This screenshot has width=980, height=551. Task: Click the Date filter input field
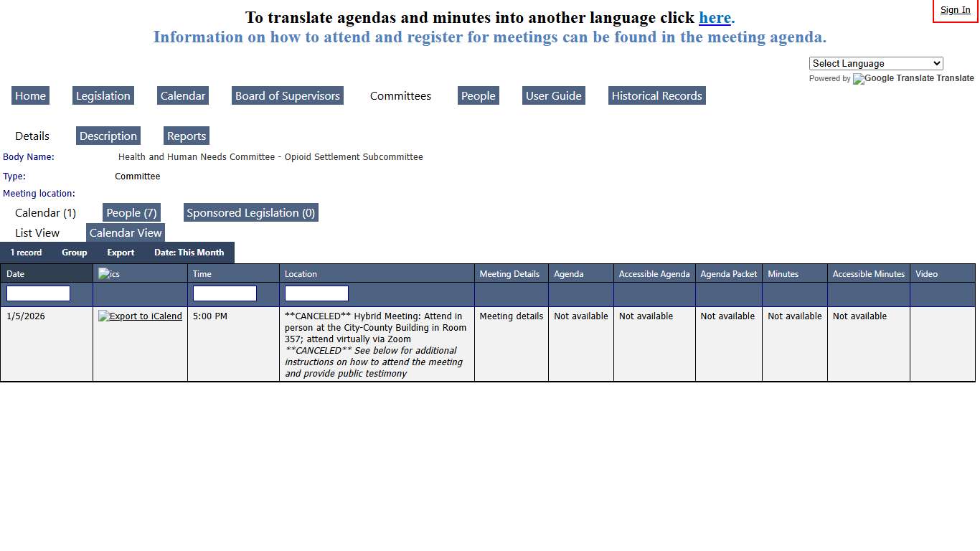38,293
